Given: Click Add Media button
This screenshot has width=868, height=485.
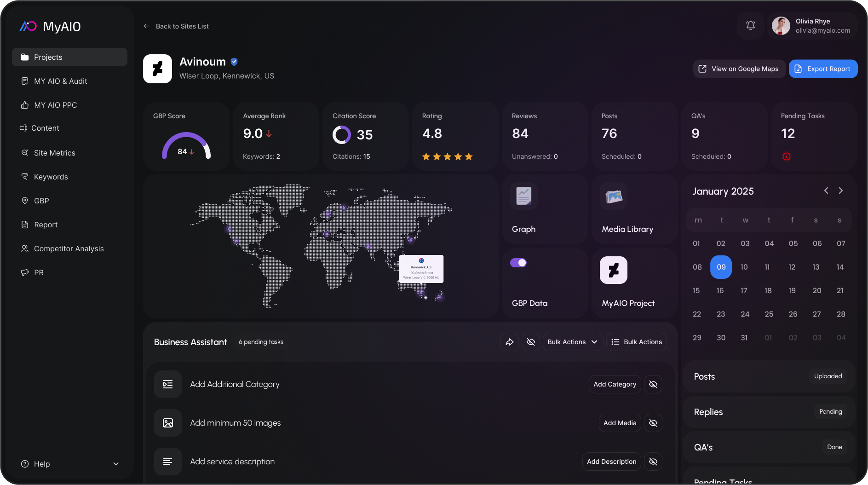Looking at the screenshot, I should coord(620,423).
